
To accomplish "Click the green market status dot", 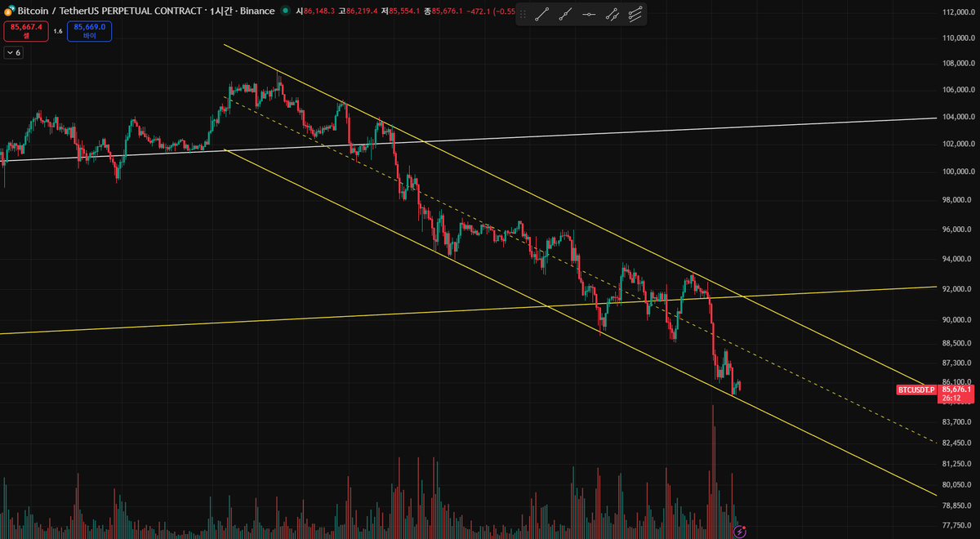I will tap(284, 11).
